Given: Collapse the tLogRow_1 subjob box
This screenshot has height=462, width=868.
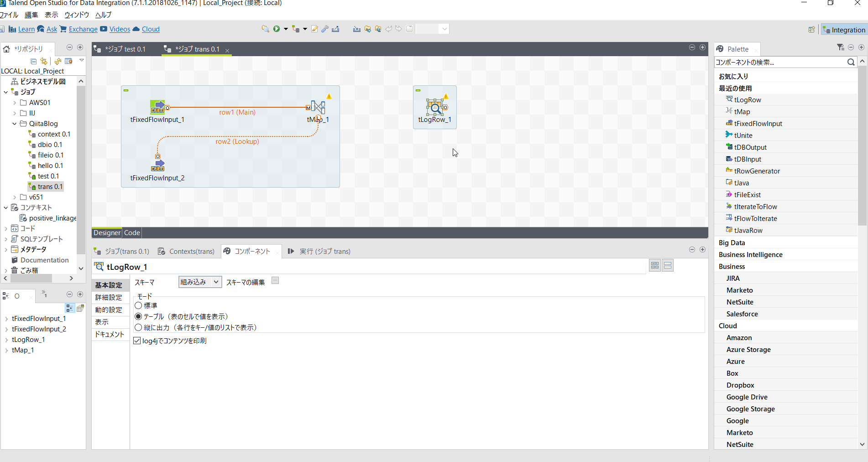Looking at the screenshot, I should (418, 90).
